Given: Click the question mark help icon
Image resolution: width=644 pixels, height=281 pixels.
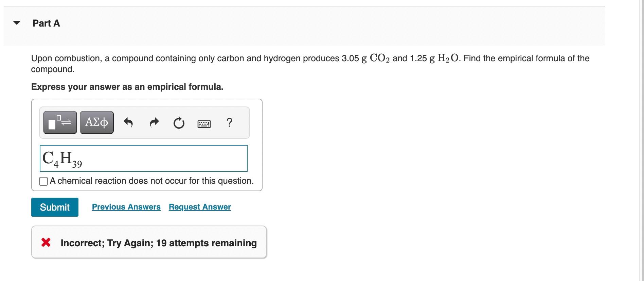Looking at the screenshot, I should [x=229, y=122].
